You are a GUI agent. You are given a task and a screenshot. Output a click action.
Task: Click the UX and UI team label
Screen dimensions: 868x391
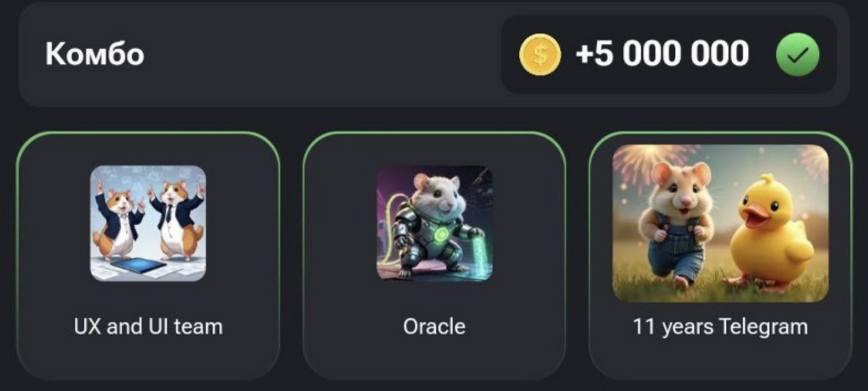click(148, 326)
